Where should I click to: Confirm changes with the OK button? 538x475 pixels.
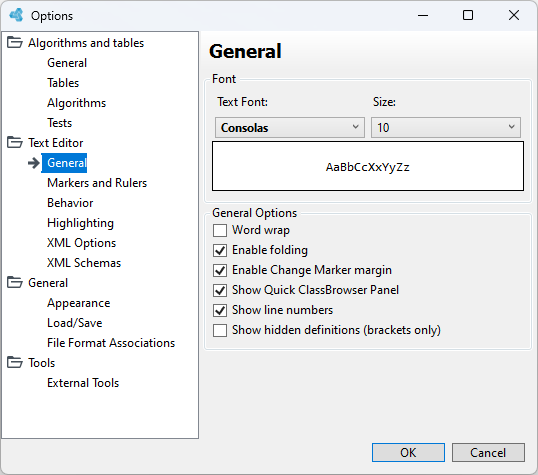click(408, 453)
